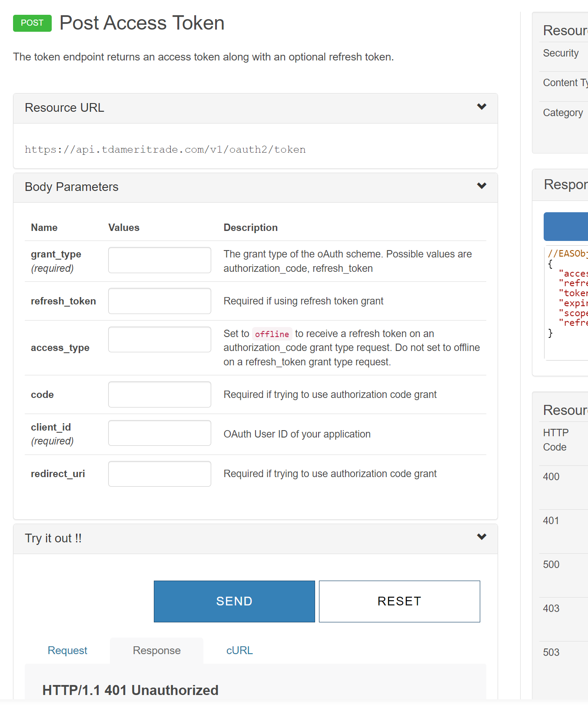The image size is (588, 705).
Task: Click the 'Required if using refresh token grant' description
Action: (x=303, y=301)
